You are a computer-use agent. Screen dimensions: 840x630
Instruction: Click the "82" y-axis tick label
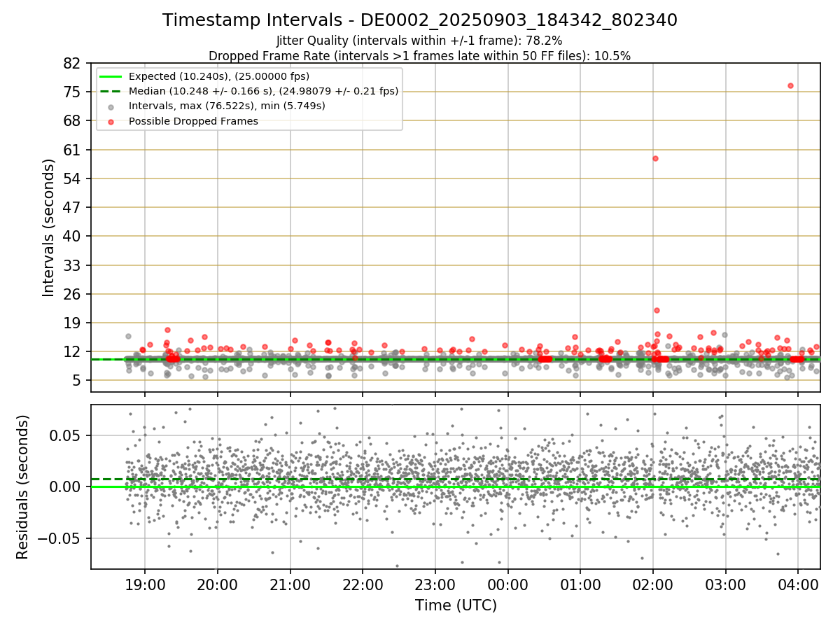point(73,63)
